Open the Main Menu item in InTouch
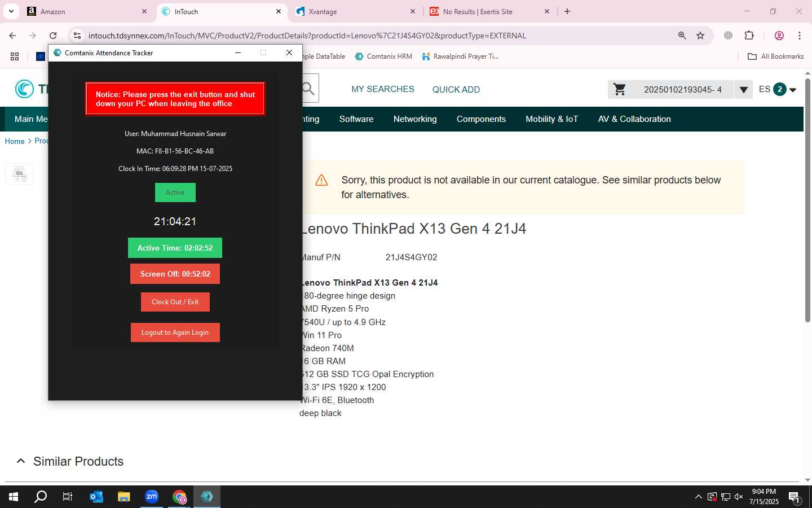812x508 pixels. (x=31, y=119)
